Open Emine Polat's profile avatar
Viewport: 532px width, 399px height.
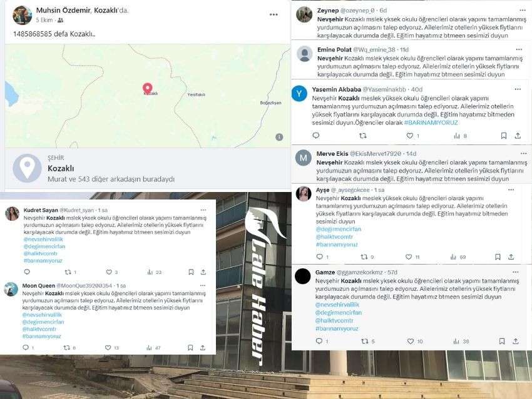[x=305, y=54]
